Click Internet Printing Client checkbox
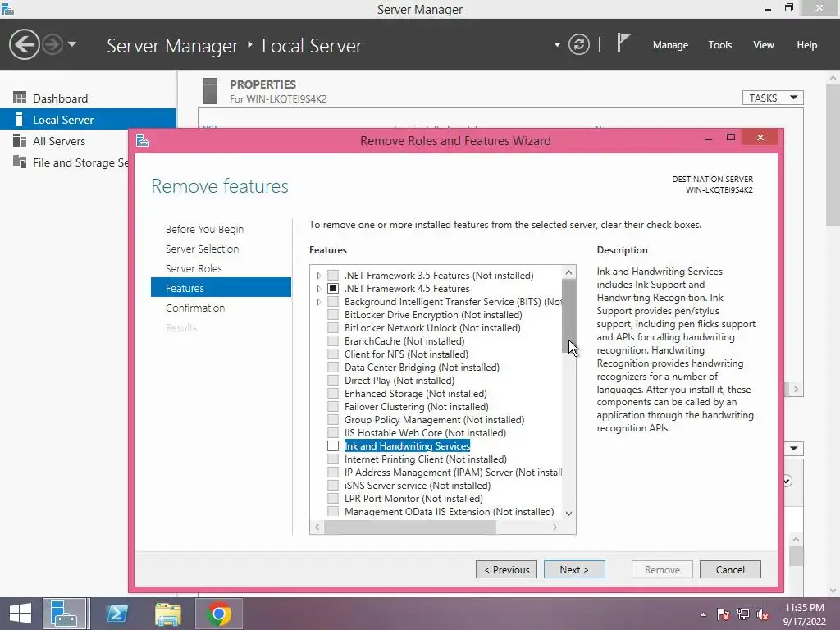The height and width of the screenshot is (630, 840). (x=333, y=459)
